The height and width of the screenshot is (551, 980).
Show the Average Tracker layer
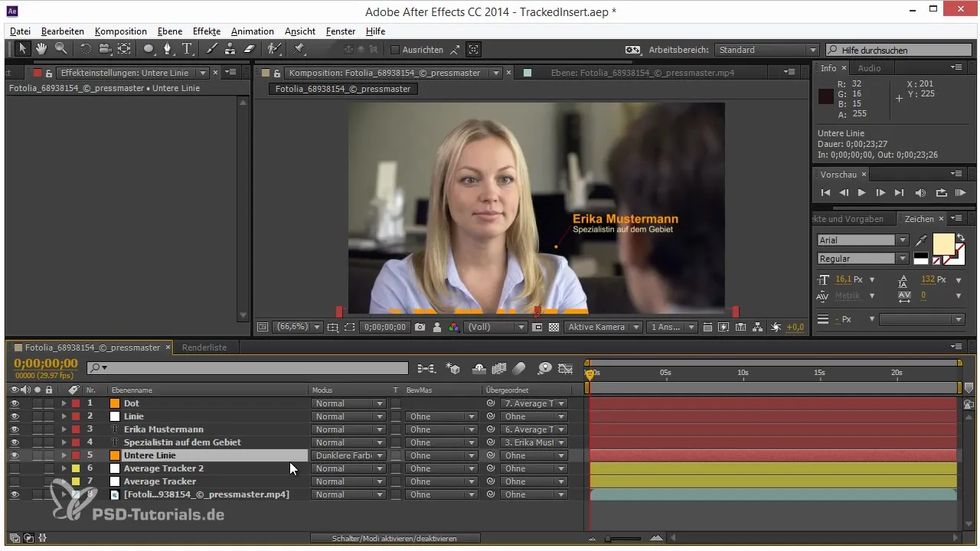pyautogui.click(x=15, y=481)
